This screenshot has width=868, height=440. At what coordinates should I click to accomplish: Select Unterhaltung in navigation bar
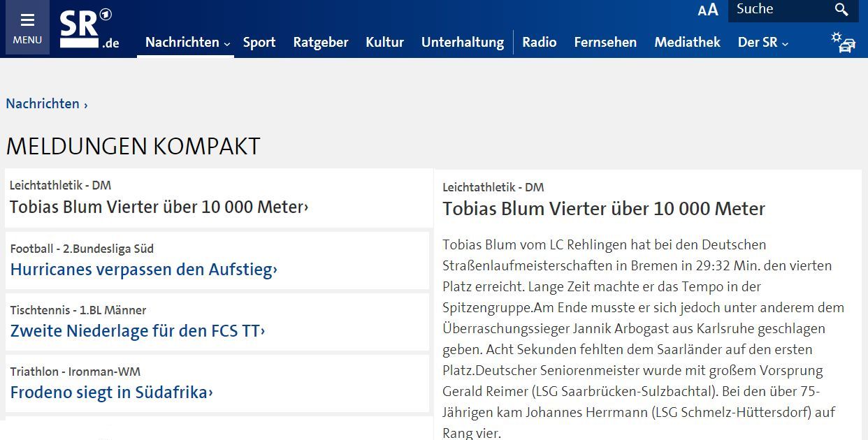click(463, 42)
